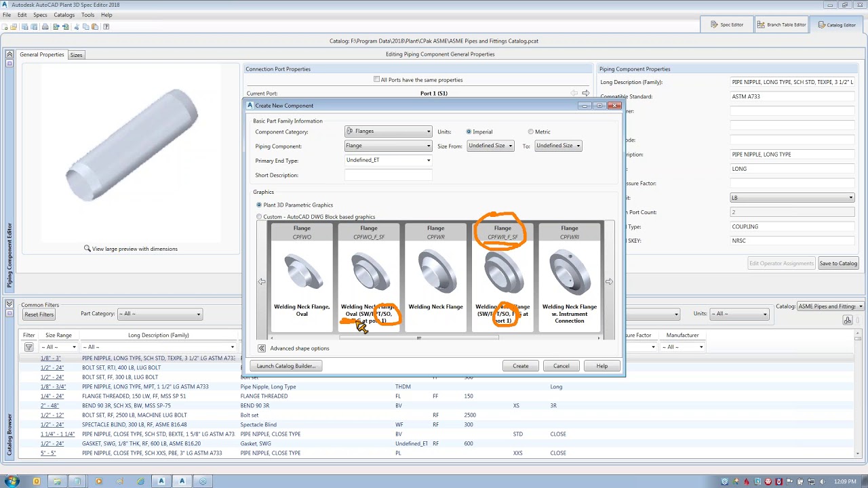This screenshot has width=868, height=488.
Task: Click Save to Catalog button
Action: coord(838,263)
